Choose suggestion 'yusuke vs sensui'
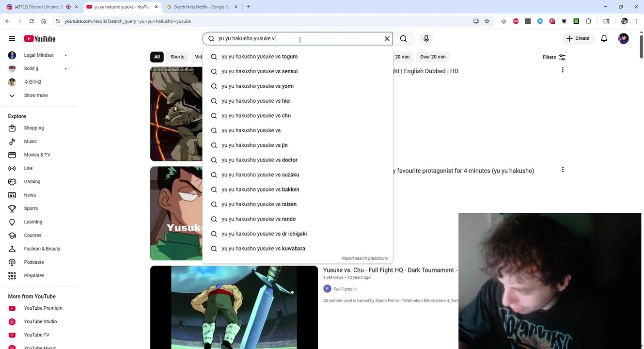The image size is (644, 349). [298, 71]
